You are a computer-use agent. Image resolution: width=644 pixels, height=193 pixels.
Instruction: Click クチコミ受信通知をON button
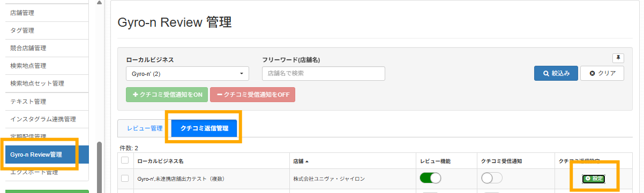(167, 94)
